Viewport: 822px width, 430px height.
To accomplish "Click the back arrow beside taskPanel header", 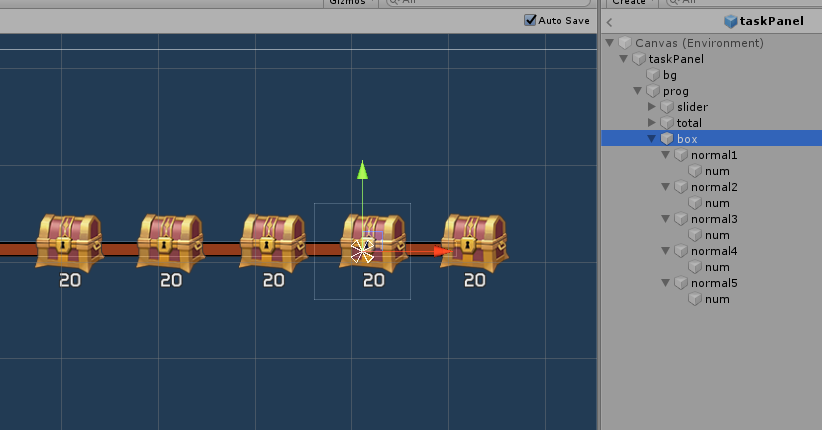I will click(x=609, y=22).
